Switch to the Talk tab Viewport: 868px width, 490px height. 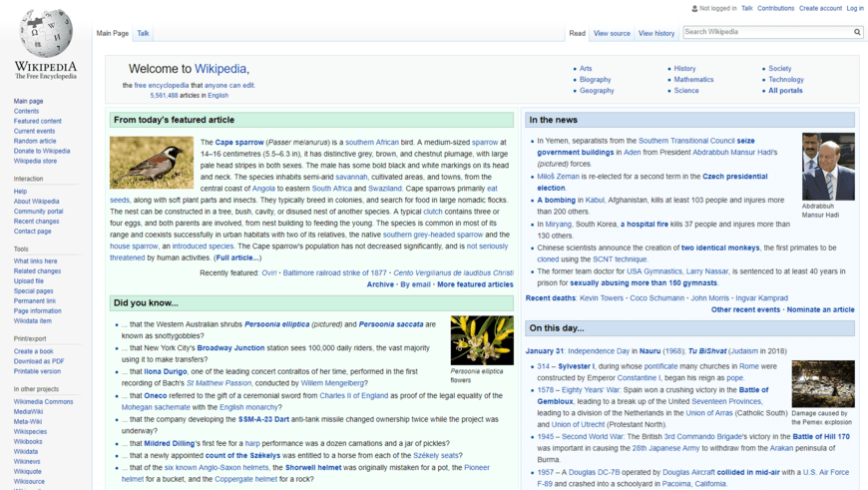[x=143, y=33]
